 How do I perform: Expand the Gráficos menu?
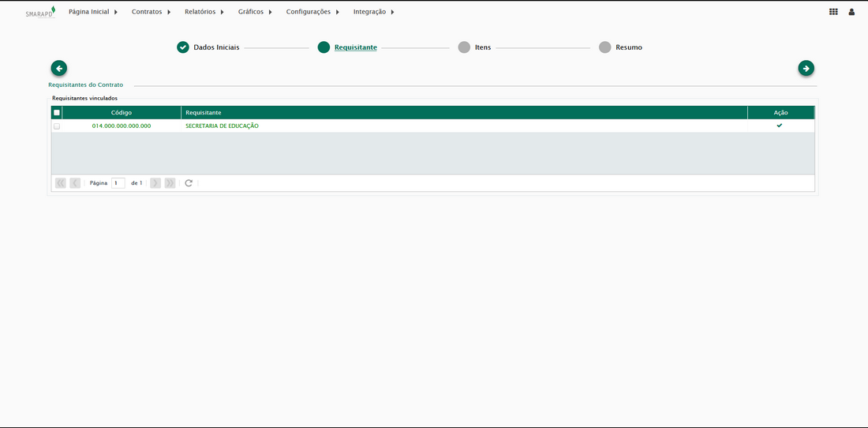(255, 12)
